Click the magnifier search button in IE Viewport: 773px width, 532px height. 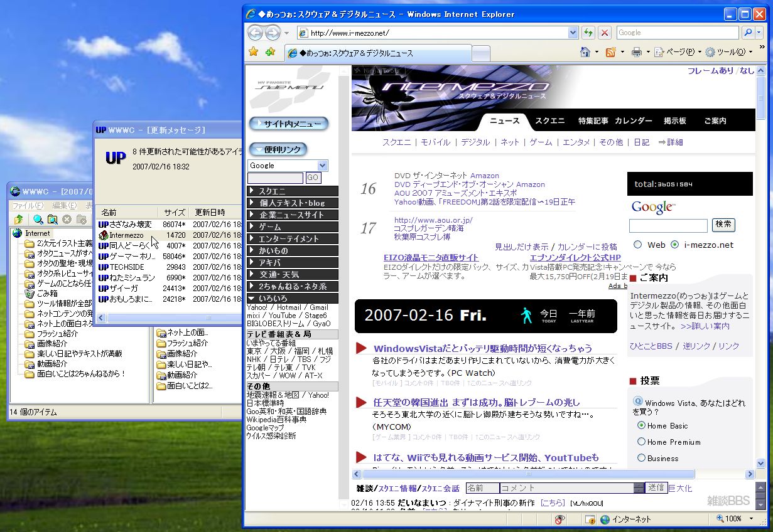click(748, 33)
